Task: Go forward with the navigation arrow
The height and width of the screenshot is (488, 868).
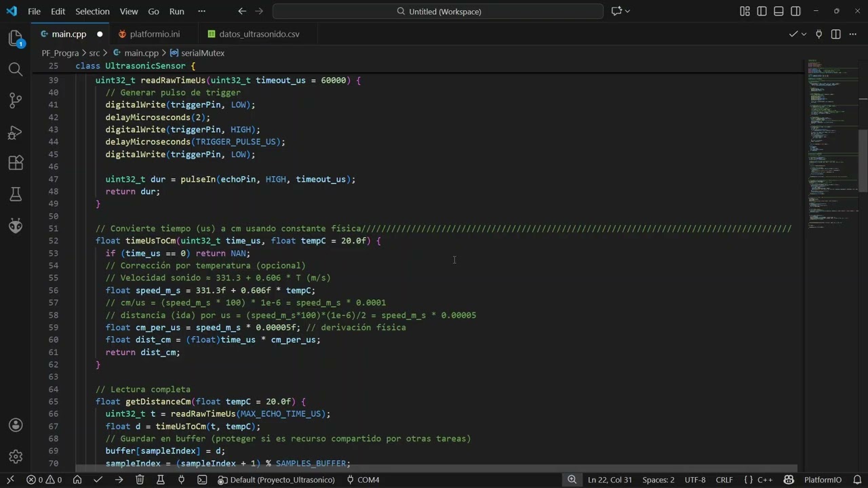Action: (x=260, y=12)
